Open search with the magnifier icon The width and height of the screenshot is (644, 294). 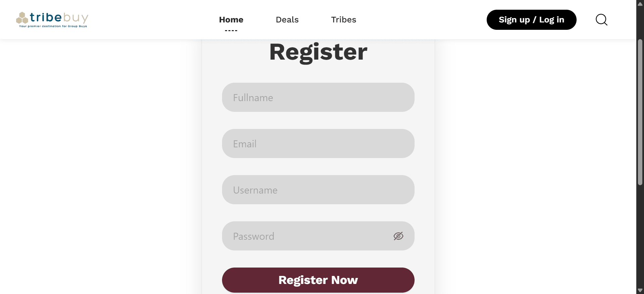click(601, 20)
